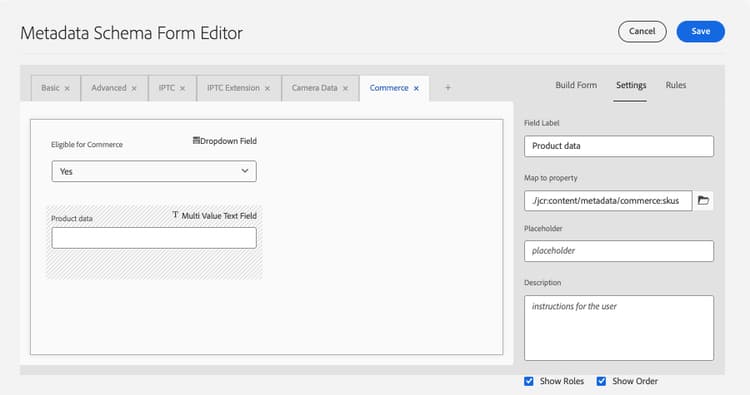This screenshot has width=750, height=395.
Task: Click the Map to property input
Action: tap(608, 201)
